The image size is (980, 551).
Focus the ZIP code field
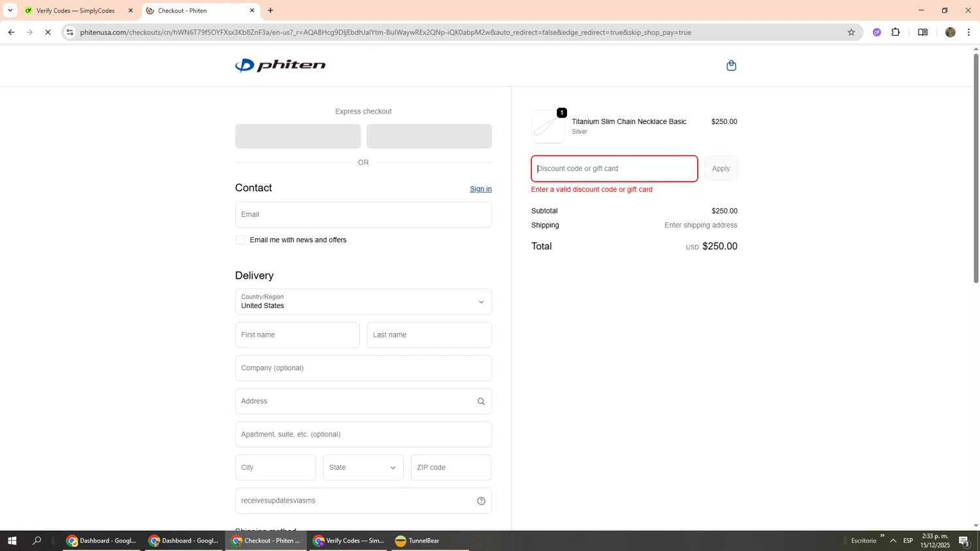click(451, 467)
